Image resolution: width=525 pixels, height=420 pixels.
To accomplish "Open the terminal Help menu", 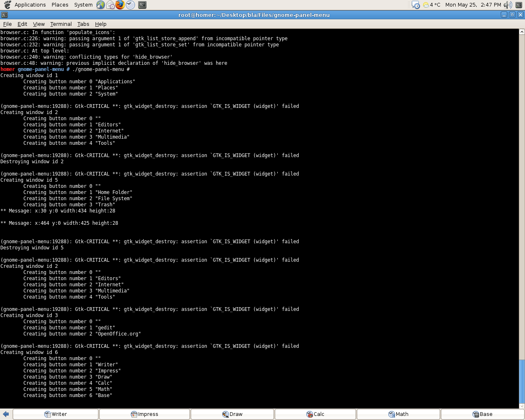I will (x=100, y=24).
